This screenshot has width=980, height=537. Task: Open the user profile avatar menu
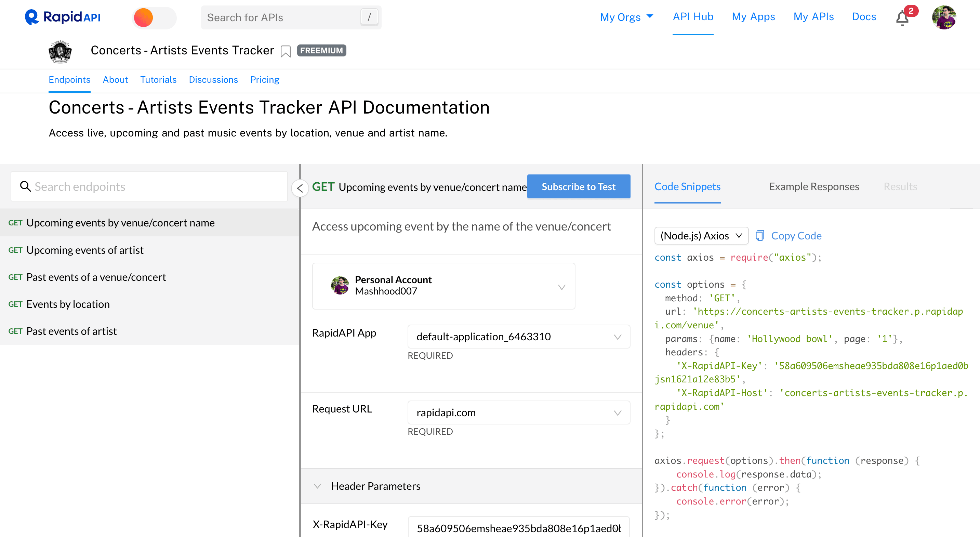click(x=944, y=17)
